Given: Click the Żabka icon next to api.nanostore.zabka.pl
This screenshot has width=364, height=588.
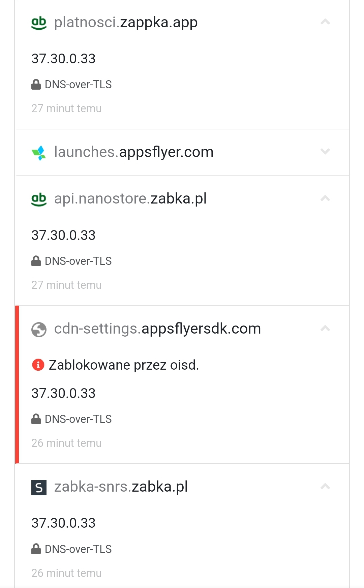Looking at the screenshot, I should 38,198.
